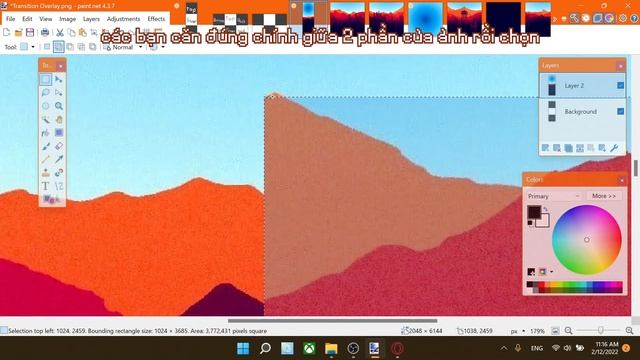
Task: Open Xbox app on taskbar
Action: [309, 349]
